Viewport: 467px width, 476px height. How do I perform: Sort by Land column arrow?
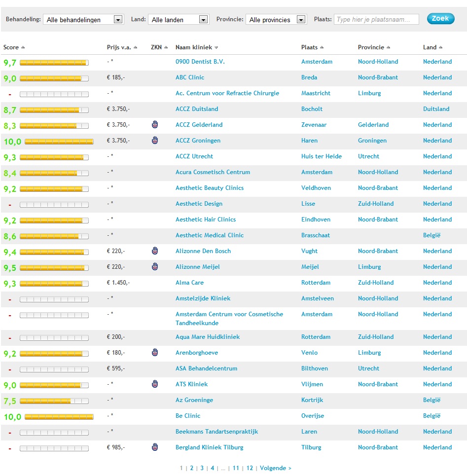pos(440,47)
